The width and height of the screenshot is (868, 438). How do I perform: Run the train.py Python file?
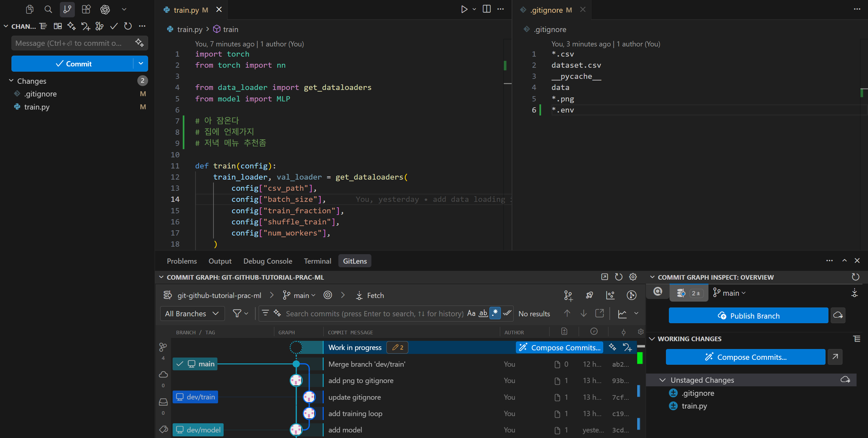coord(464,9)
